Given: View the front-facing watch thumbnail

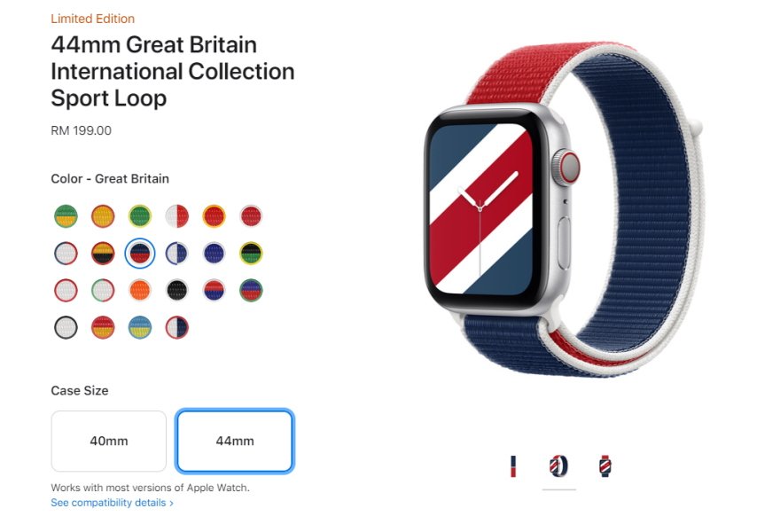Looking at the screenshot, I should tap(605, 466).
